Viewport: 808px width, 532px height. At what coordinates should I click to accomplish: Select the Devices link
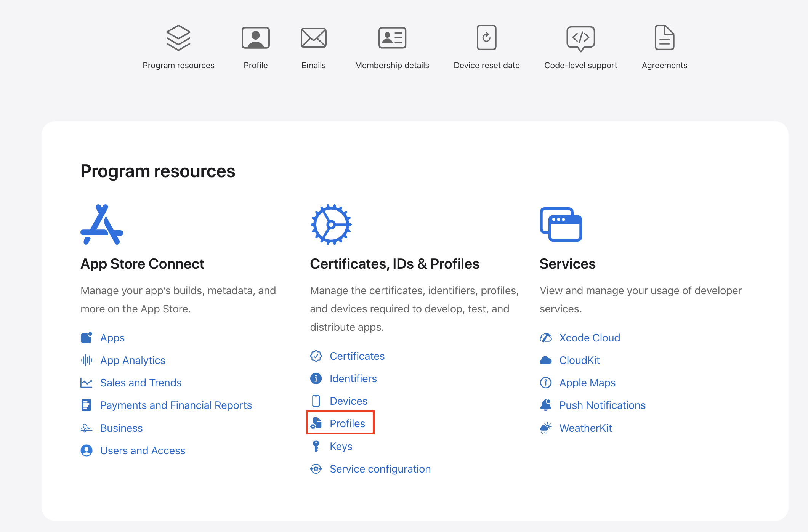[x=348, y=401]
